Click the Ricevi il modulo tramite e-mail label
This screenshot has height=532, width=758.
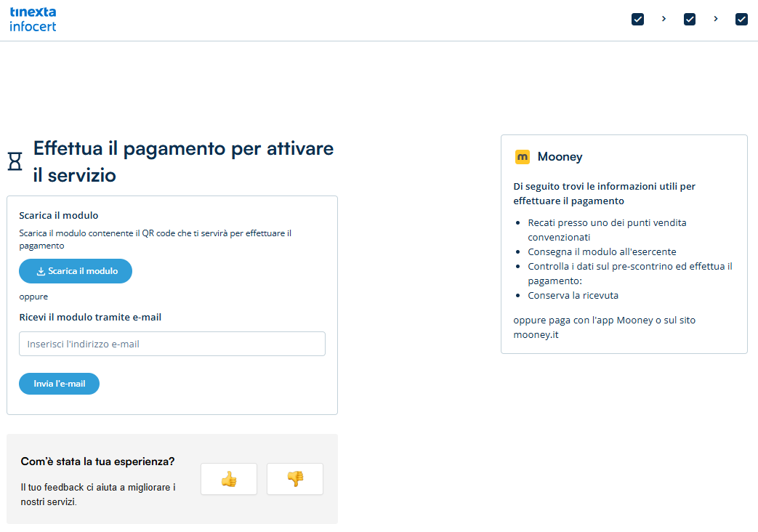[x=90, y=317]
